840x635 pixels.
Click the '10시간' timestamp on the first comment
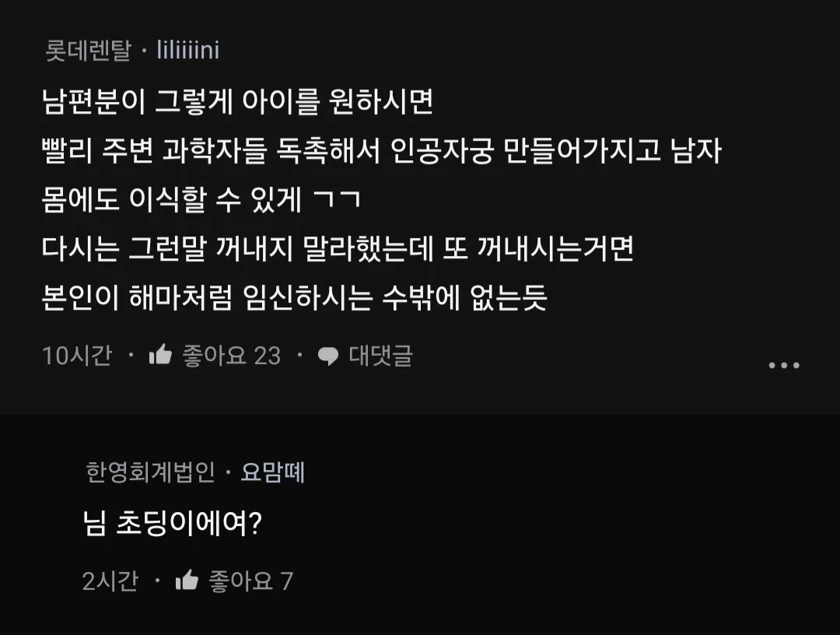[78, 356]
